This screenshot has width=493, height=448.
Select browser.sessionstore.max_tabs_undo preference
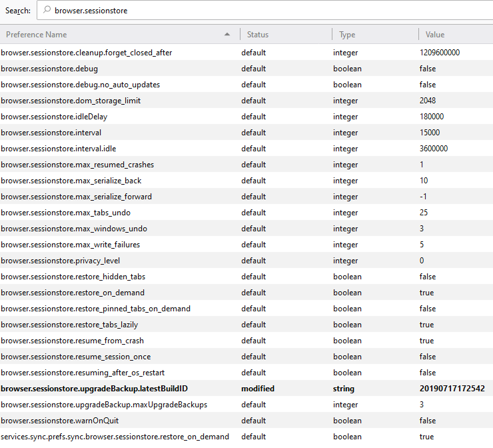click(66, 213)
